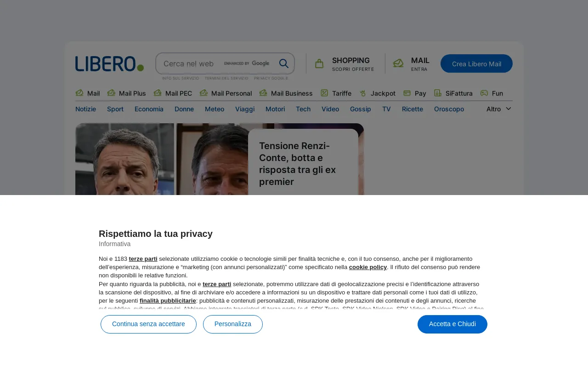
Task: Open the Renzi-Conte headline article
Action: [297, 164]
